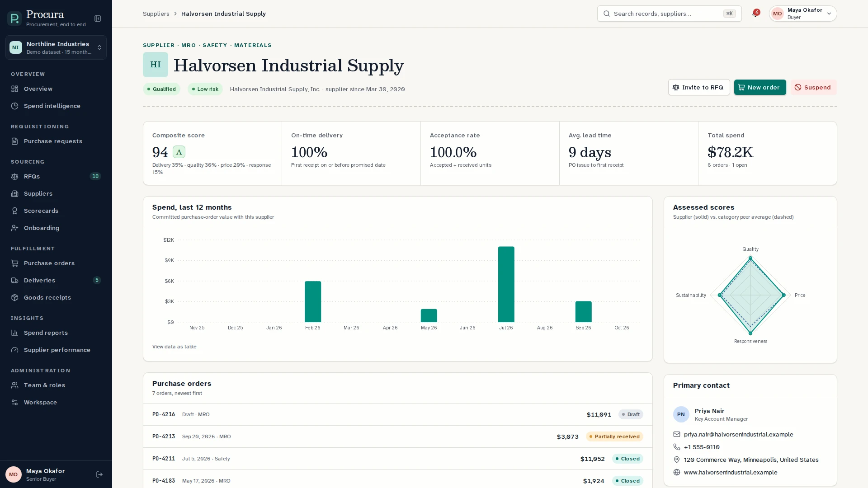Click the priya.nair email address
This screenshot has width=868, height=488.
738,435
